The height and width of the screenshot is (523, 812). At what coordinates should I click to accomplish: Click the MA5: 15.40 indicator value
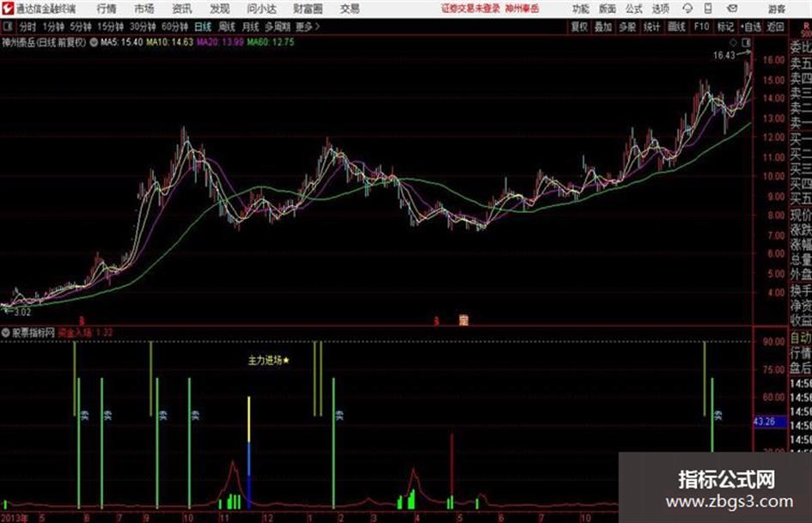click(122, 42)
